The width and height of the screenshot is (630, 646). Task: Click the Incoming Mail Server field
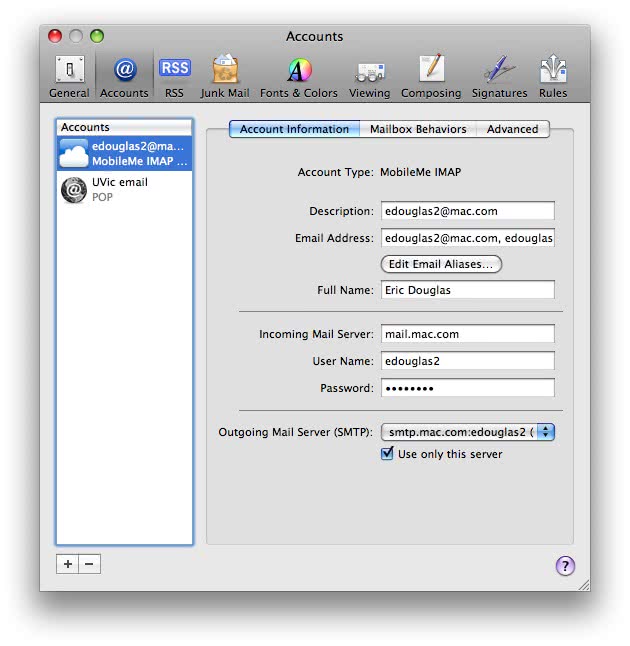pos(468,334)
